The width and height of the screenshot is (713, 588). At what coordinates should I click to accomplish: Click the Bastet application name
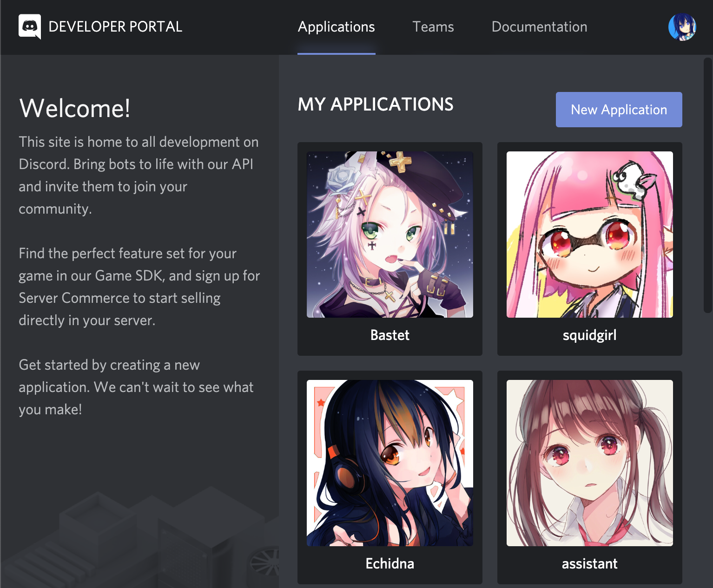coord(390,335)
